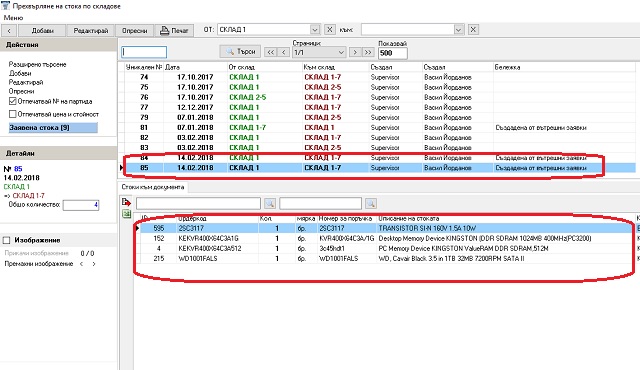Click the red export arrow icon
Viewport: 640px width, 370px height.
[x=126, y=202]
